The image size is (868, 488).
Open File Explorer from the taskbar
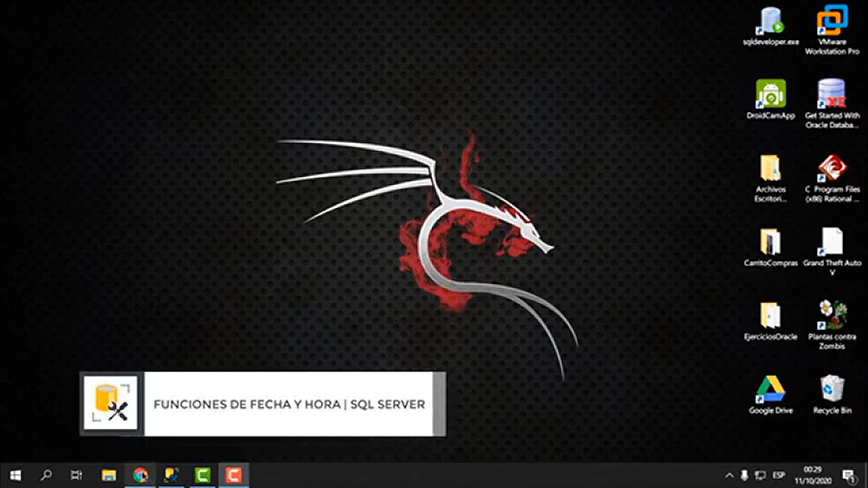pyautogui.click(x=108, y=475)
